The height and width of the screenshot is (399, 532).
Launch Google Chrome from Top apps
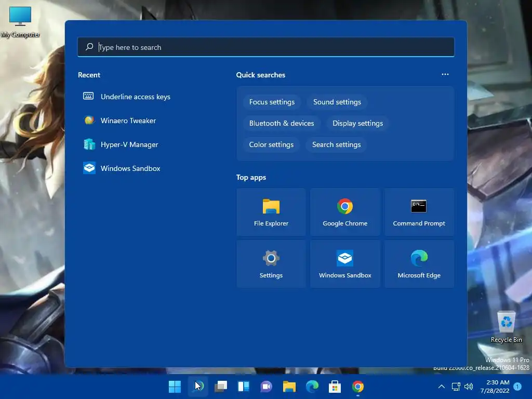[x=345, y=212]
